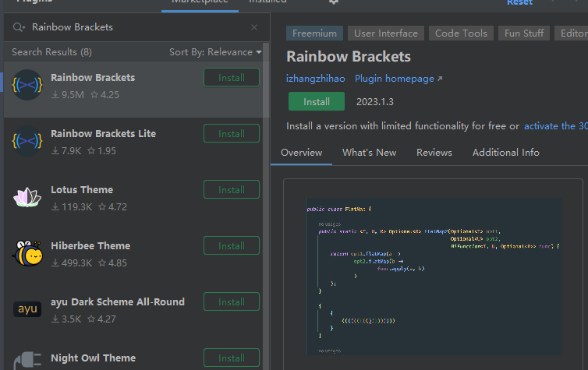588x370 pixels.
Task: Click the Lotus Theme flower icon
Action: (x=27, y=197)
